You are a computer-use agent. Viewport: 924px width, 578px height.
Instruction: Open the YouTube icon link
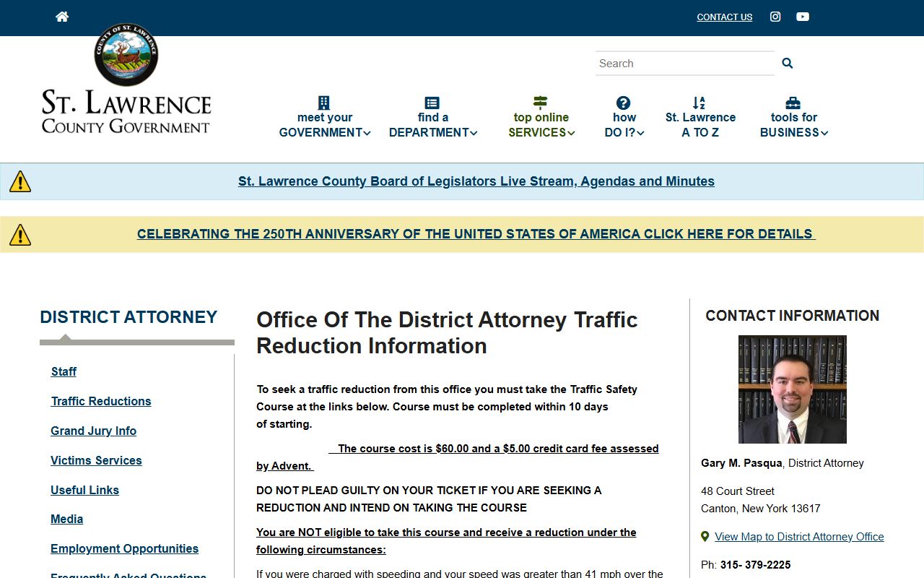tap(803, 17)
